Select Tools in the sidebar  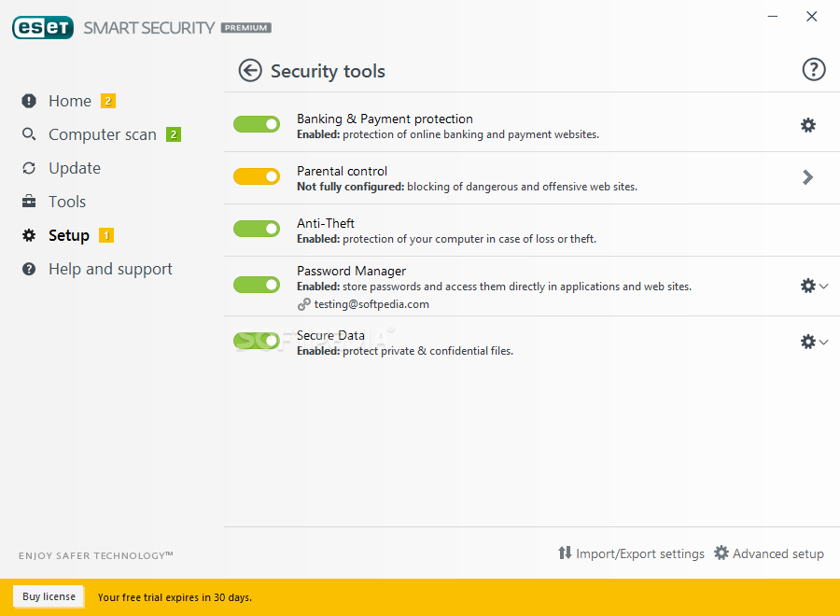pos(67,202)
